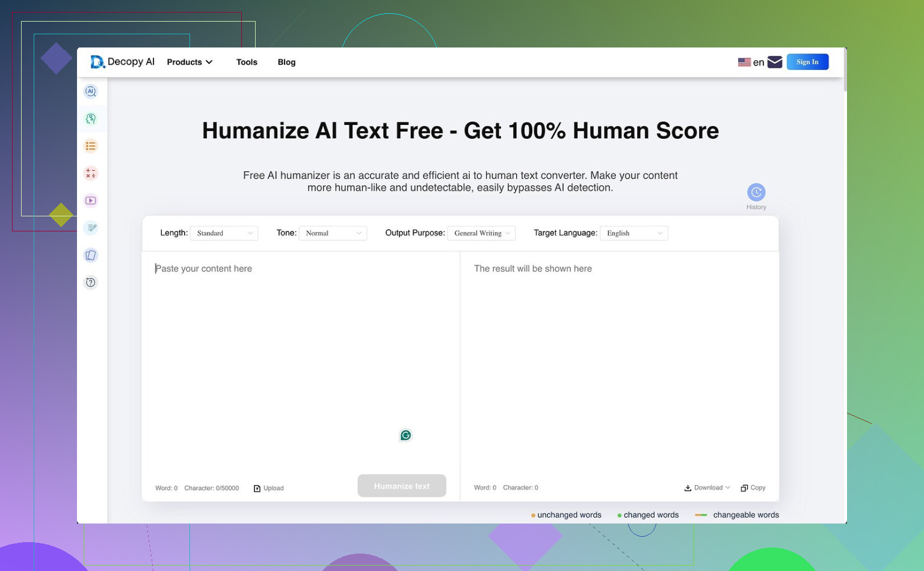The width and height of the screenshot is (924, 571).
Task: Expand Output Purpose dropdown showing General Writing
Action: click(481, 233)
